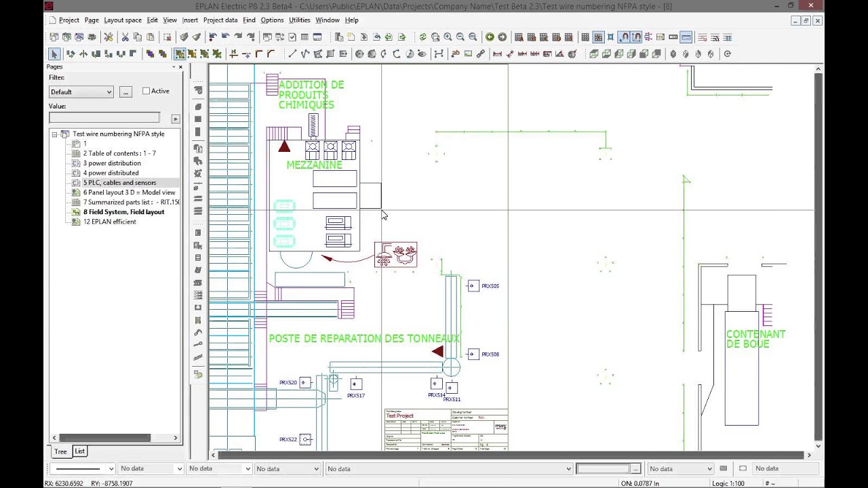This screenshot has width=868, height=488.
Task: Select page '6 Panel layout 3 D = Model view'
Action: [x=129, y=192]
